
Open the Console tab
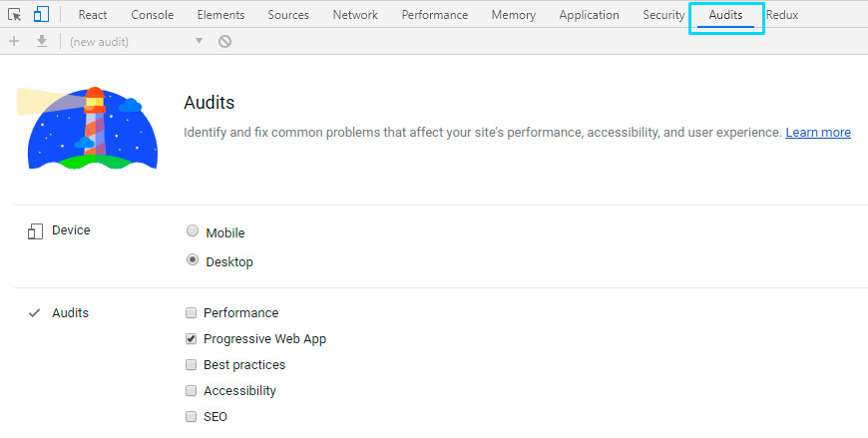pos(152,15)
